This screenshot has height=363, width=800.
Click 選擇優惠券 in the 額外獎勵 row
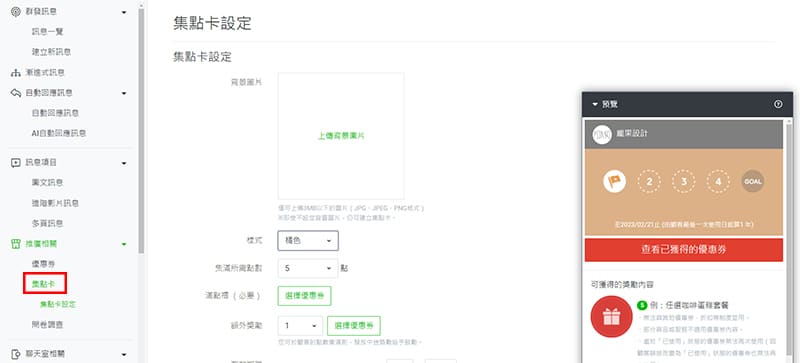point(354,326)
